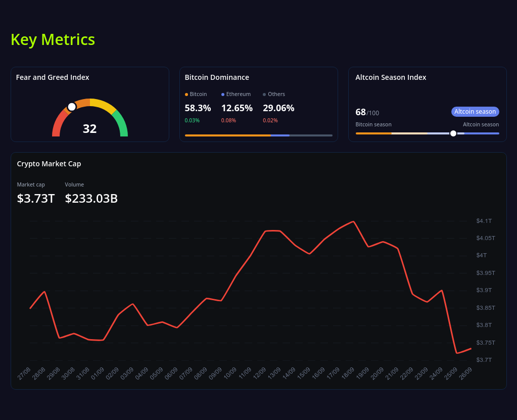Click the 26/09 date label on chart

pos(465,374)
